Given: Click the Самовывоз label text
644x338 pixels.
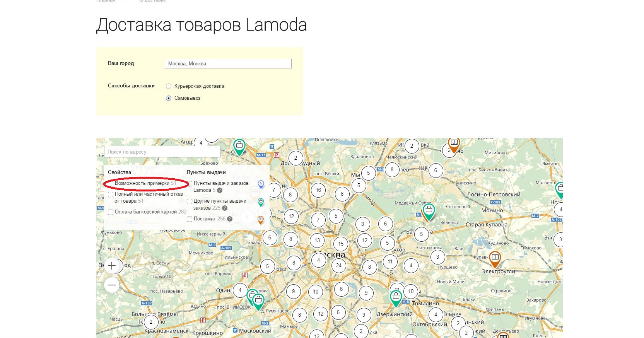Looking at the screenshot, I should 187,98.
